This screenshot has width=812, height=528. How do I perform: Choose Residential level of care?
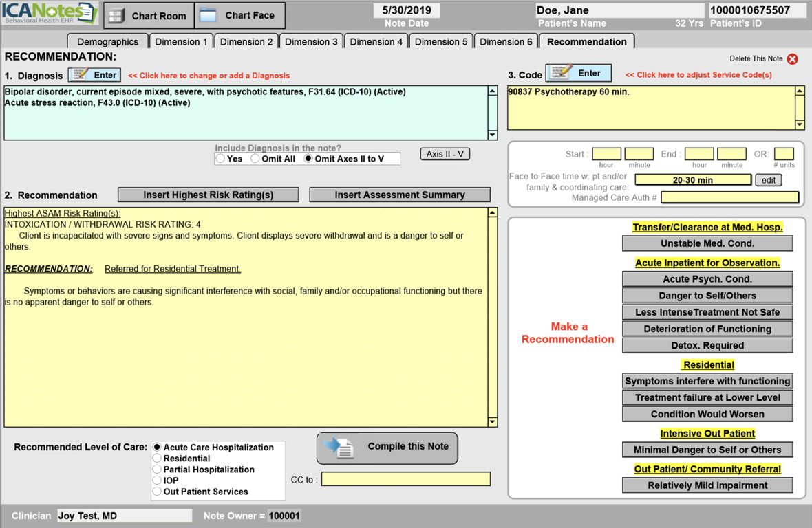158,459
